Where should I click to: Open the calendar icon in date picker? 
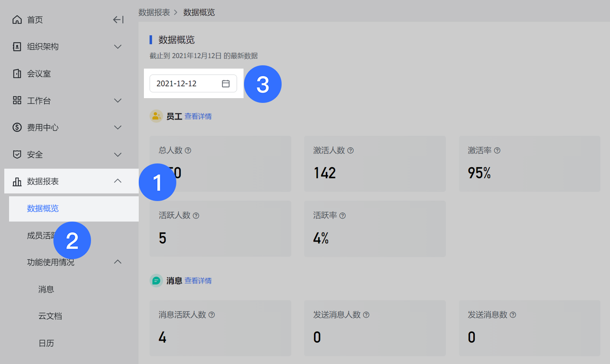tap(226, 83)
